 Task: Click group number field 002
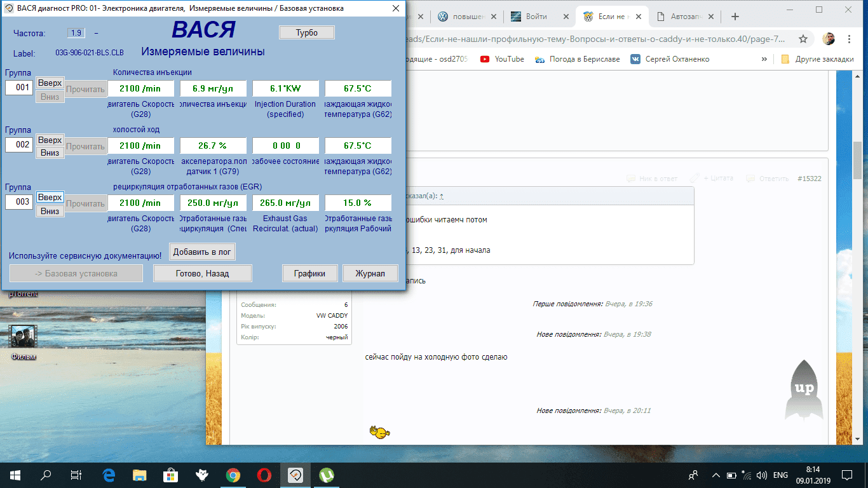[19, 145]
